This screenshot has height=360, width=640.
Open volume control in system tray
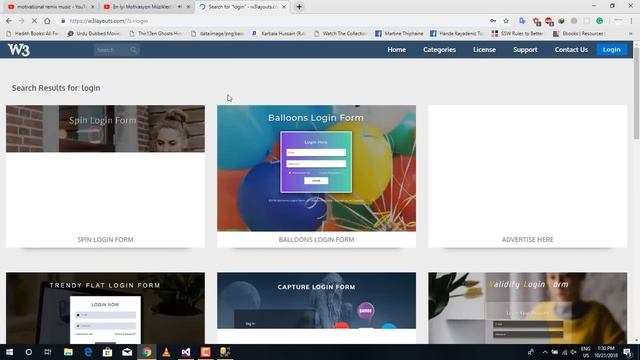point(574,352)
